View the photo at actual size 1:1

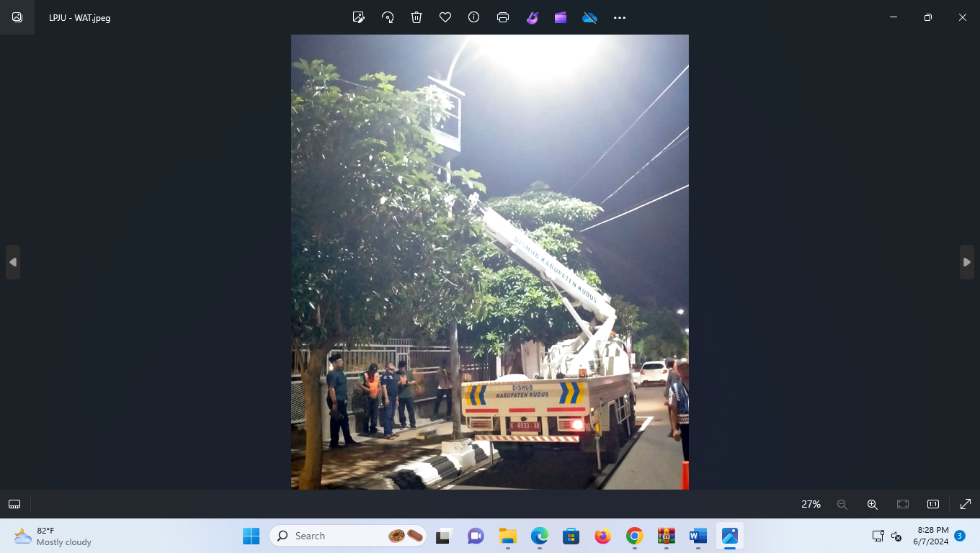coord(932,504)
